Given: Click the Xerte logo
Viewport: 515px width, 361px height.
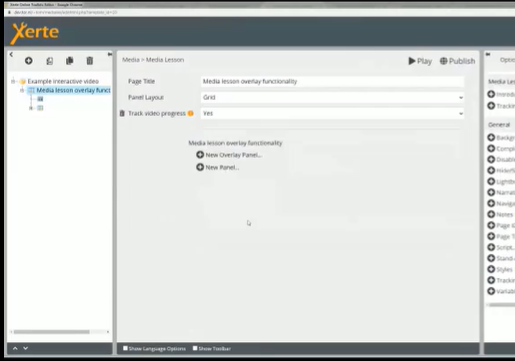Looking at the screenshot, I should [x=35, y=33].
